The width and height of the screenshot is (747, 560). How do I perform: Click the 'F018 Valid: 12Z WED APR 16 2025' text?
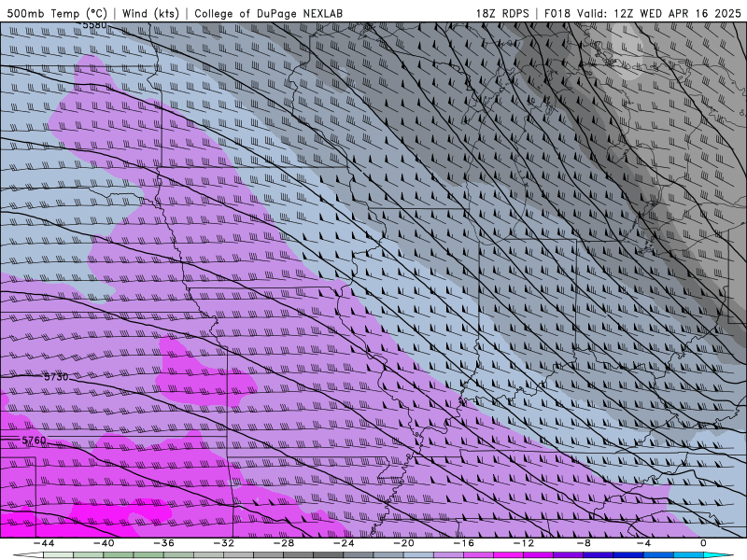(x=642, y=13)
